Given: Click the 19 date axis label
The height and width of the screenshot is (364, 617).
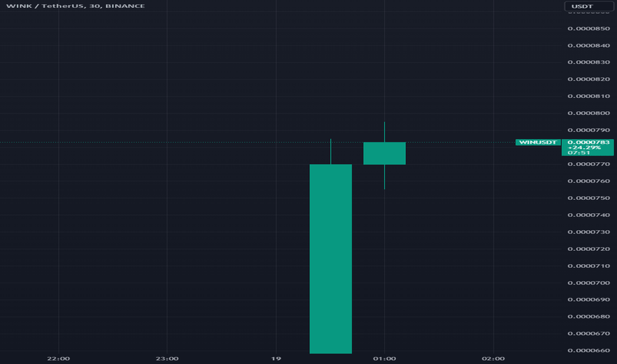Looking at the screenshot, I should click(276, 359).
